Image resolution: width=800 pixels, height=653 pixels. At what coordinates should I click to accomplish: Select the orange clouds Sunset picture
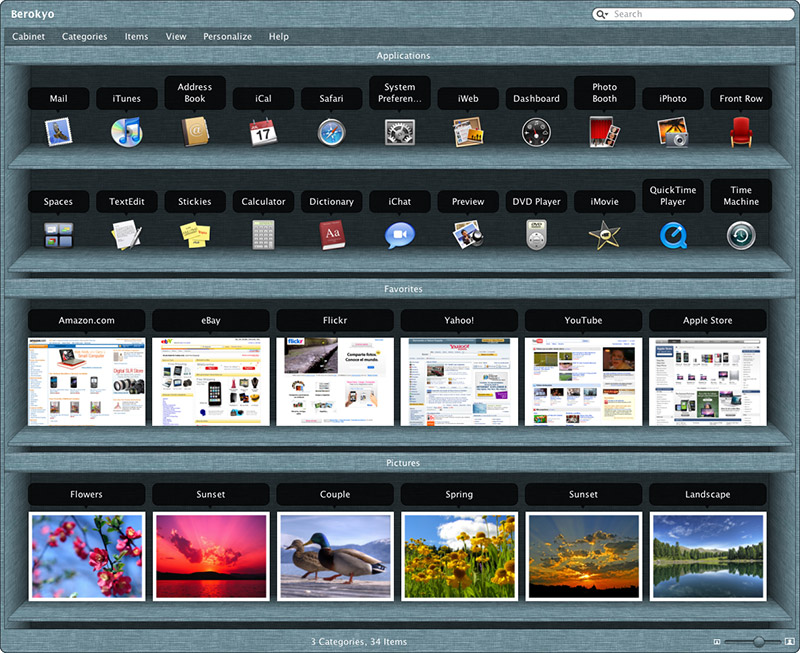click(584, 557)
